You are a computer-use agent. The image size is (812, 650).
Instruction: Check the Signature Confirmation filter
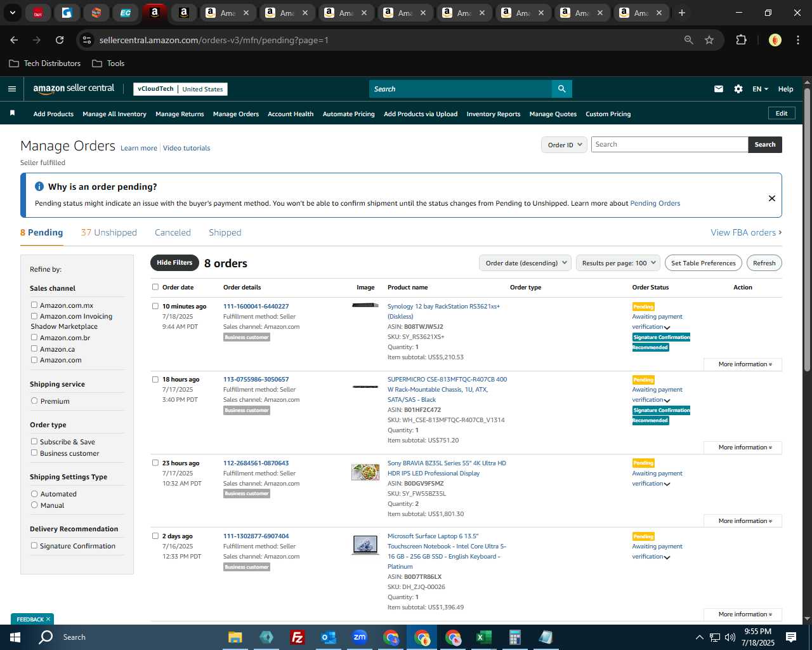(34, 545)
